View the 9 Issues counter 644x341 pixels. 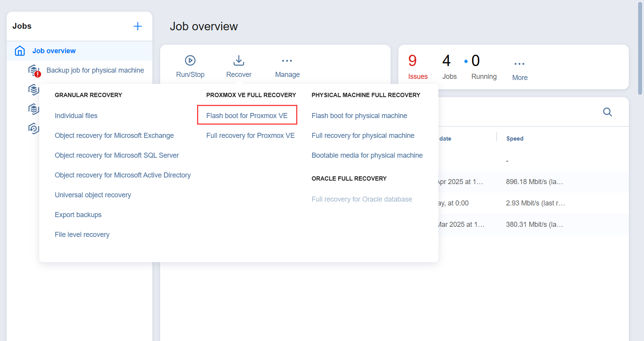click(x=417, y=67)
